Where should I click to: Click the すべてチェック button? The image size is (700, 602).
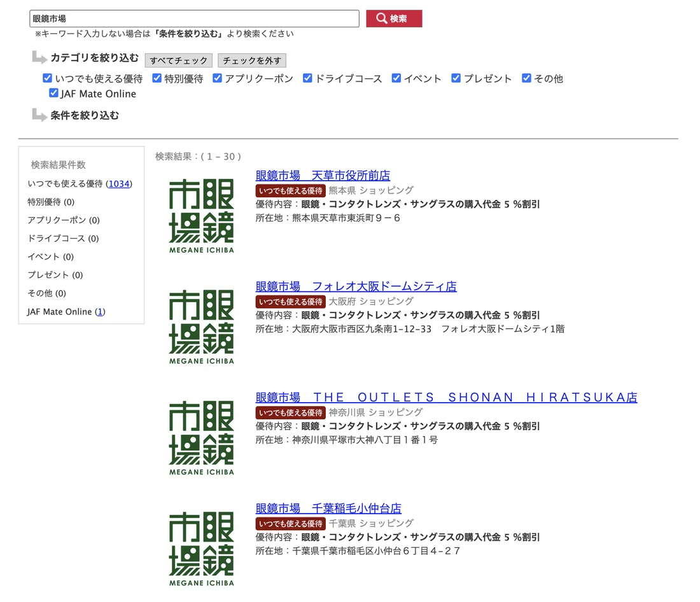[x=179, y=60]
